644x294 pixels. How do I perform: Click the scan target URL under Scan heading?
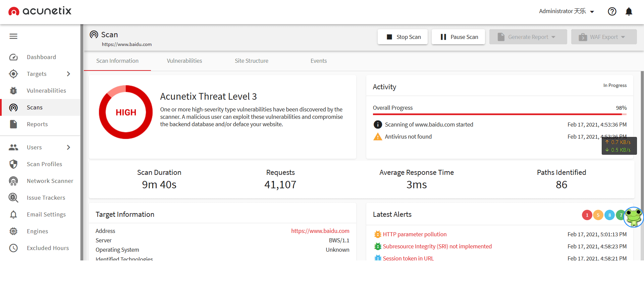[127, 44]
